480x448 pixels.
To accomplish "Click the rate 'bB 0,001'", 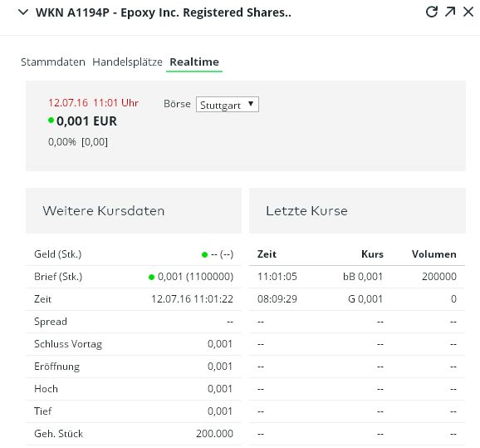I will tap(363, 277).
